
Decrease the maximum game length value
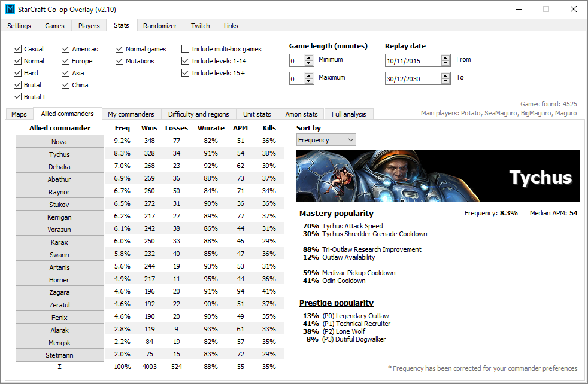click(x=309, y=81)
